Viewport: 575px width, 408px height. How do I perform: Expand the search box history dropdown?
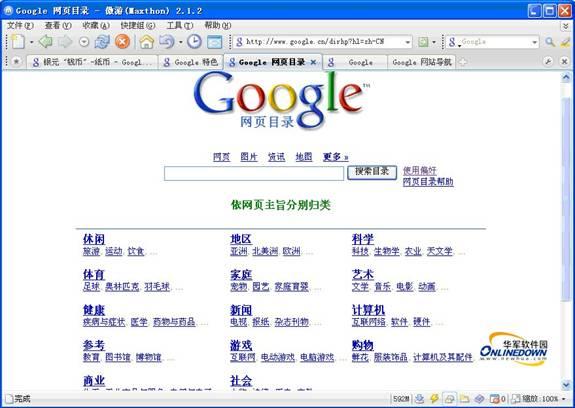[534, 42]
